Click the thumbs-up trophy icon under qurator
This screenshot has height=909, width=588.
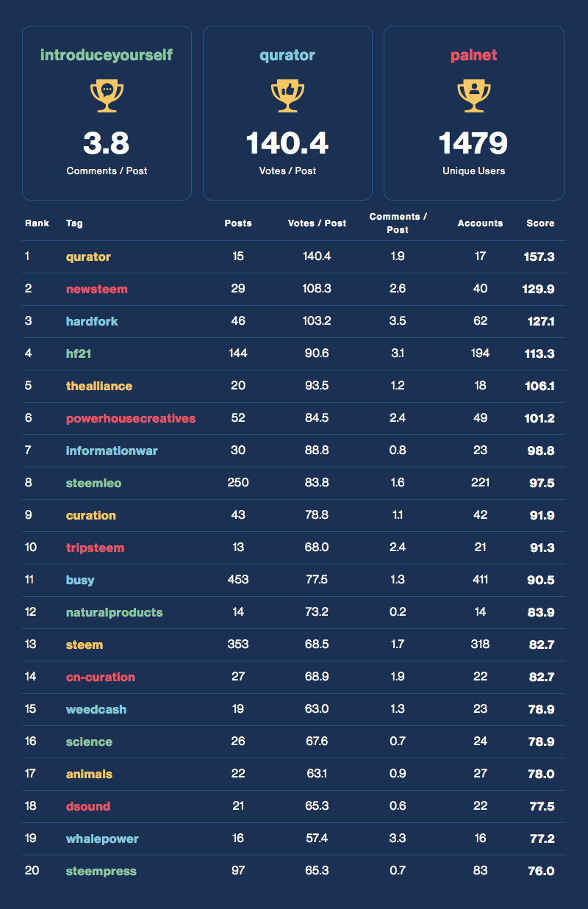[287, 96]
